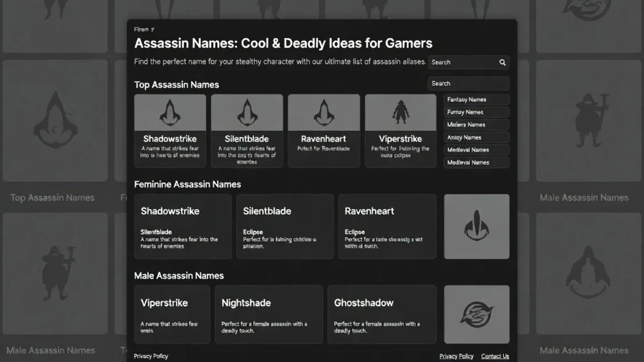644x362 pixels.
Task: Click the Viperstrike hooded character icon
Action: 400,111
